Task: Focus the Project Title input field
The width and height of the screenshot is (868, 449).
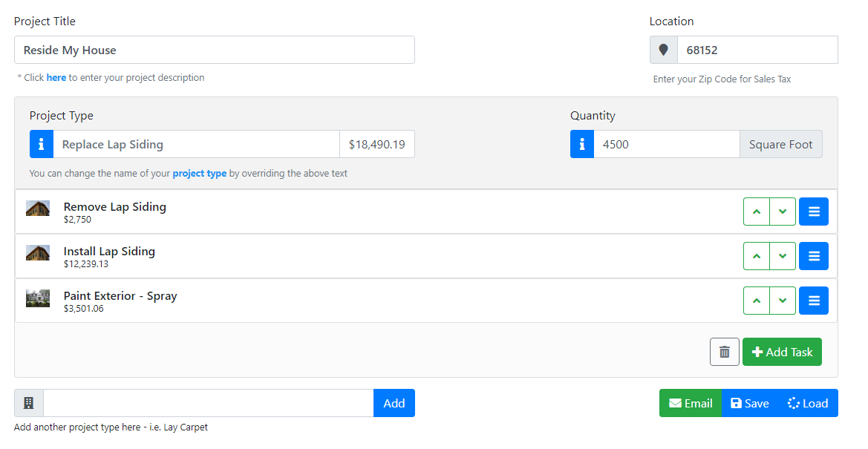Action: click(x=215, y=50)
